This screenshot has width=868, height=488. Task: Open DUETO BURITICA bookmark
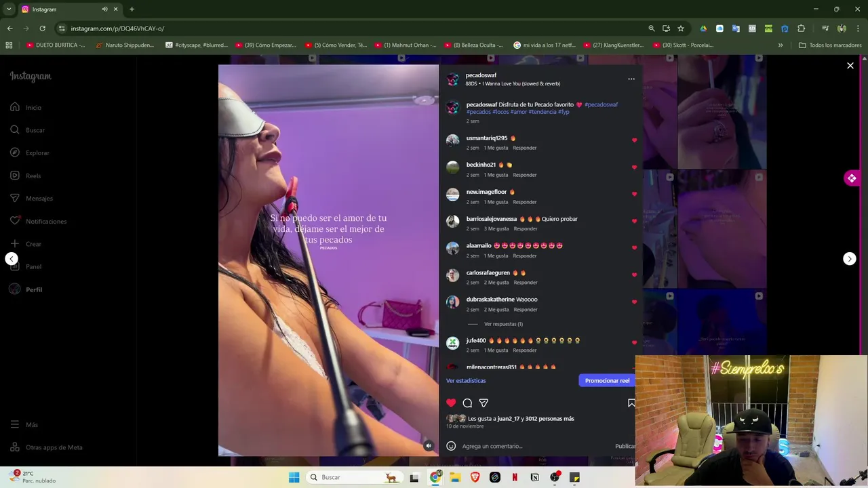55,45
